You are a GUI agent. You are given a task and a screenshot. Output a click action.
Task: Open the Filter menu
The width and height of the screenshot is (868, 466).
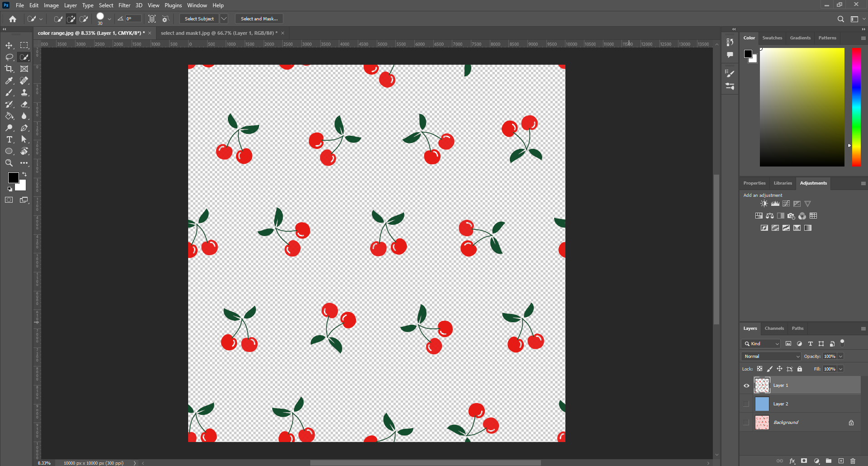click(x=124, y=5)
